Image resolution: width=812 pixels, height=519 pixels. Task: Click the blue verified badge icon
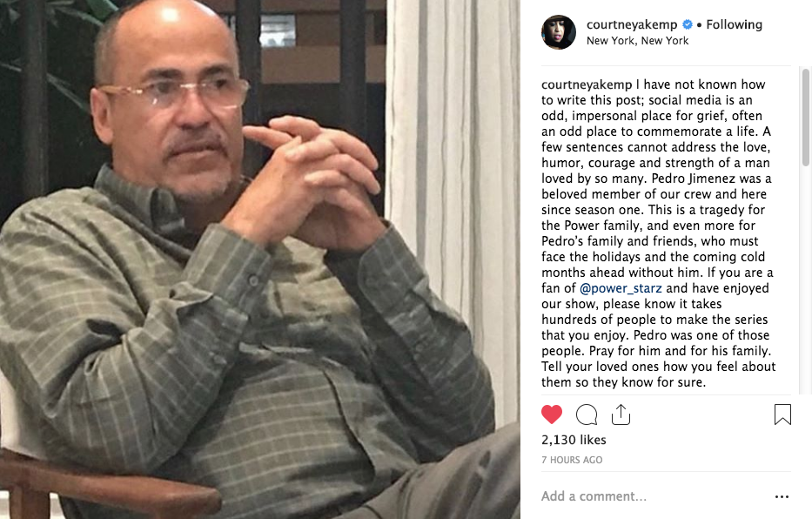688,24
